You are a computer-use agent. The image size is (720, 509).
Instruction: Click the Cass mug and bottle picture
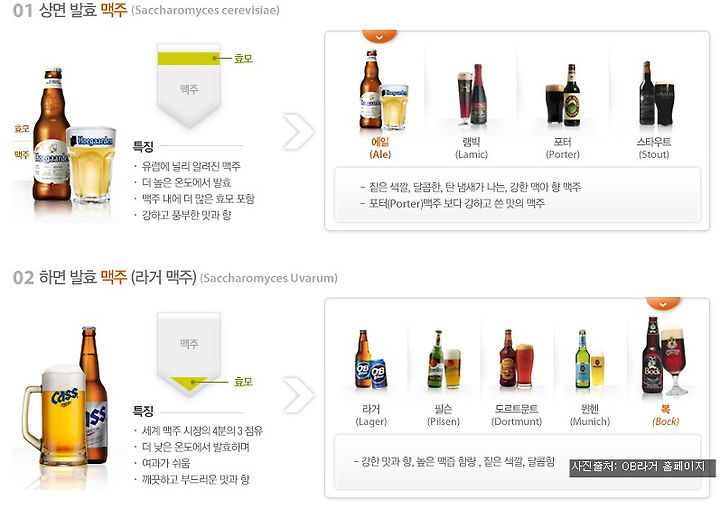pyautogui.click(x=65, y=399)
